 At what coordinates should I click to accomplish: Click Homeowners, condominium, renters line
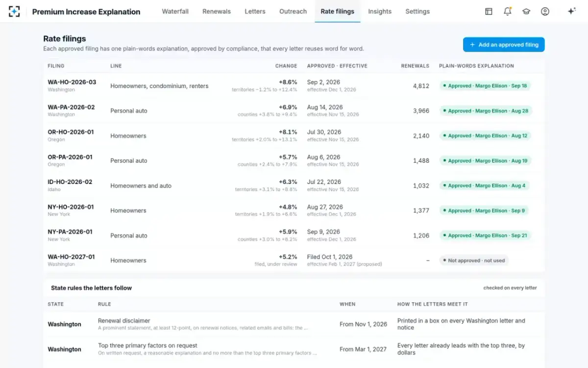click(159, 86)
